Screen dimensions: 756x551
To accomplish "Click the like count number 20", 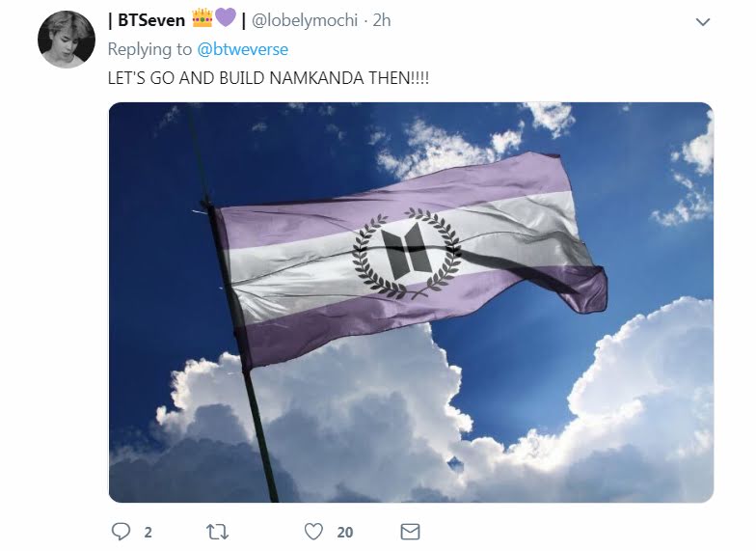I will click(345, 533).
